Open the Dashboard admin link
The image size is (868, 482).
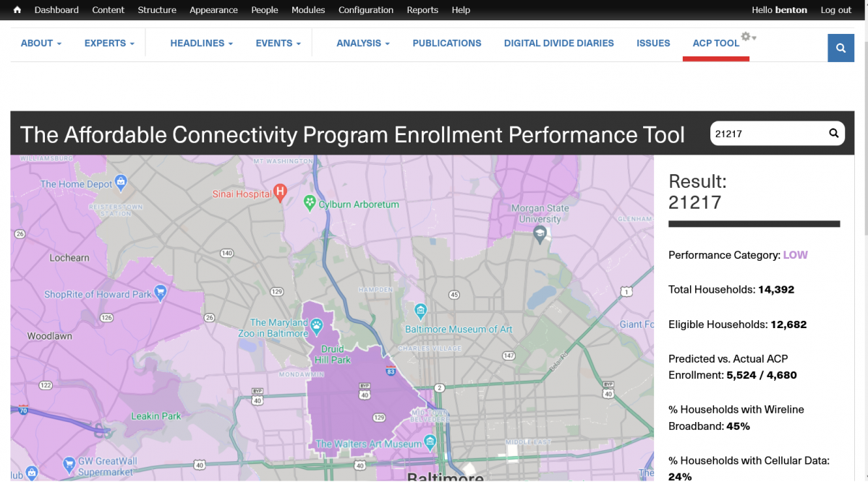pyautogui.click(x=56, y=9)
